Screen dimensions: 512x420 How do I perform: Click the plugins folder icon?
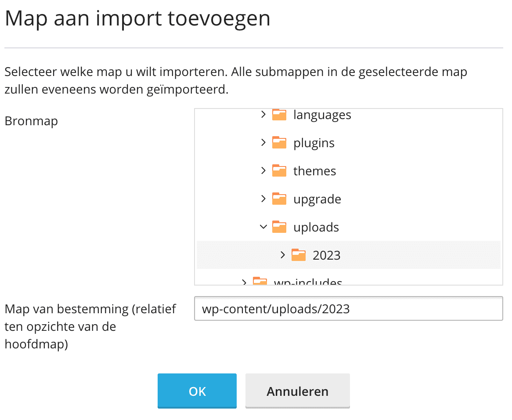click(279, 143)
